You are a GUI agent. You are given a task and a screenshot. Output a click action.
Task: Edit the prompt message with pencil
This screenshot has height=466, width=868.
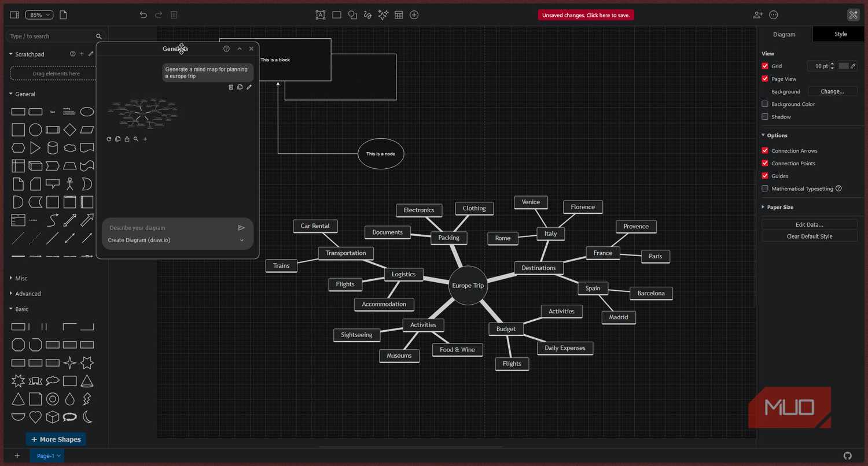pos(249,87)
